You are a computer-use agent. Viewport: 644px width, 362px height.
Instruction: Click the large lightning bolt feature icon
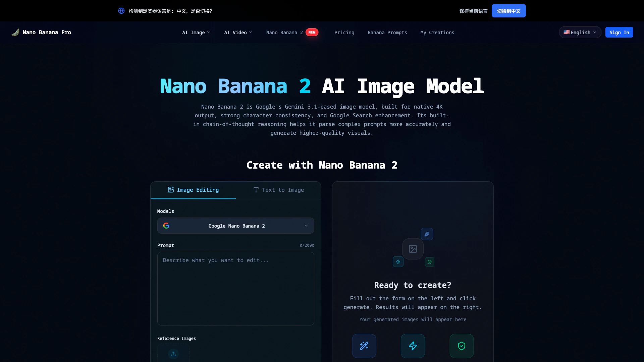[x=413, y=346]
